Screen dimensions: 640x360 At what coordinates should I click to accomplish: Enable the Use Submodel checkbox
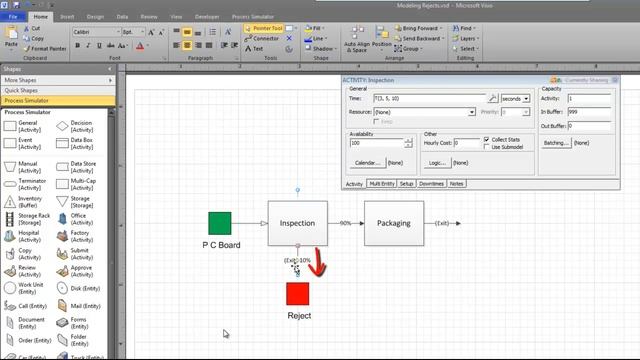pos(487,147)
